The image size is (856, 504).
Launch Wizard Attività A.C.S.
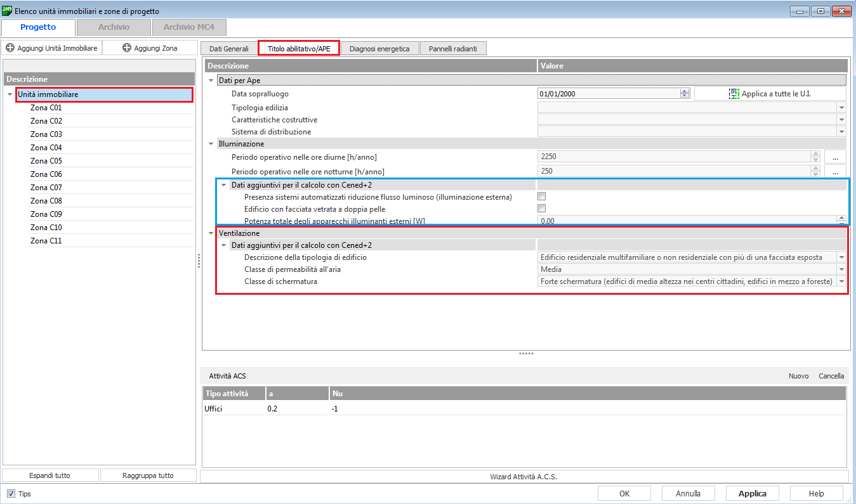pos(524,477)
